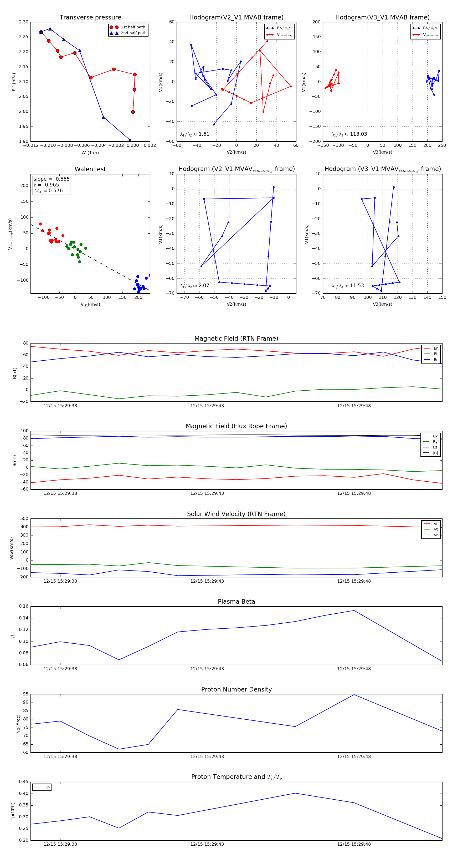Click the Bx' legend entry
The height and width of the screenshot is (868, 473).
tap(431, 436)
